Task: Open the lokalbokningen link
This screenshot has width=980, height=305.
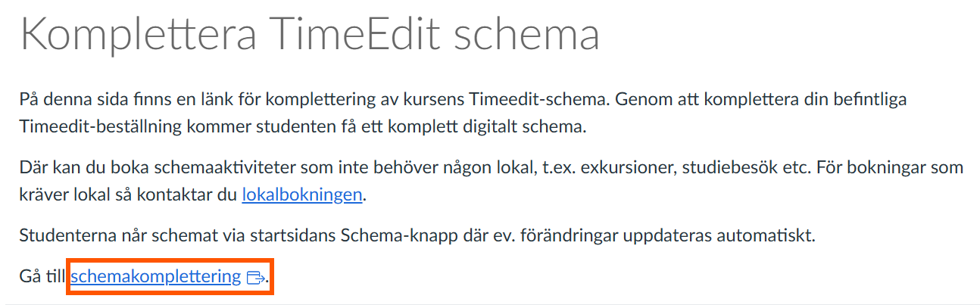Action: 302,195
